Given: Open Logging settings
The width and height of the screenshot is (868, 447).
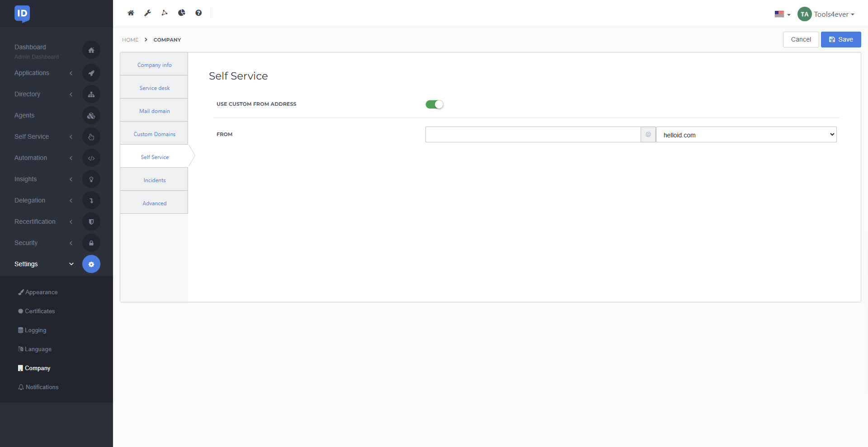Looking at the screenshot, I should coord(32,330).
